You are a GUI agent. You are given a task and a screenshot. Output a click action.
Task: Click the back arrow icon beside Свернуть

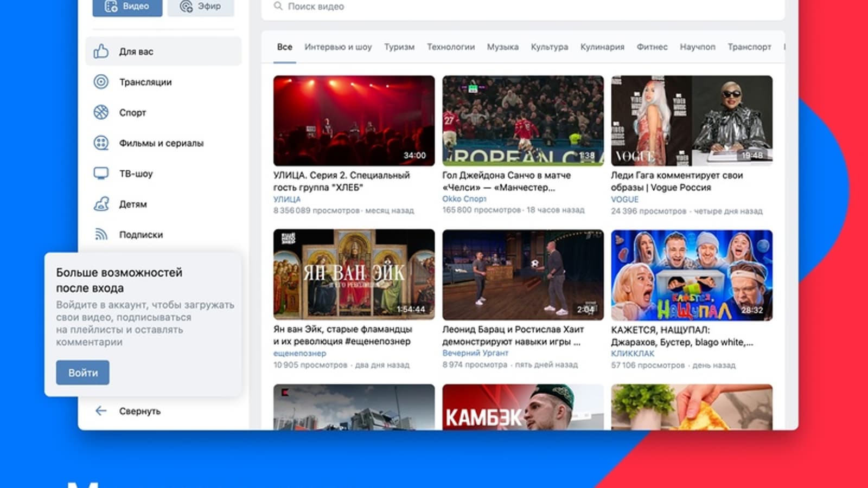101,411
